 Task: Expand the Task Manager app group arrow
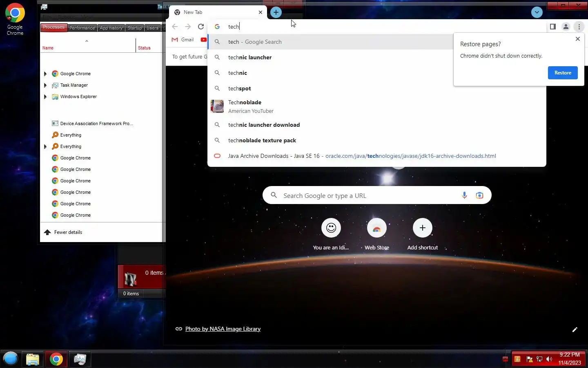pos(45,85)
